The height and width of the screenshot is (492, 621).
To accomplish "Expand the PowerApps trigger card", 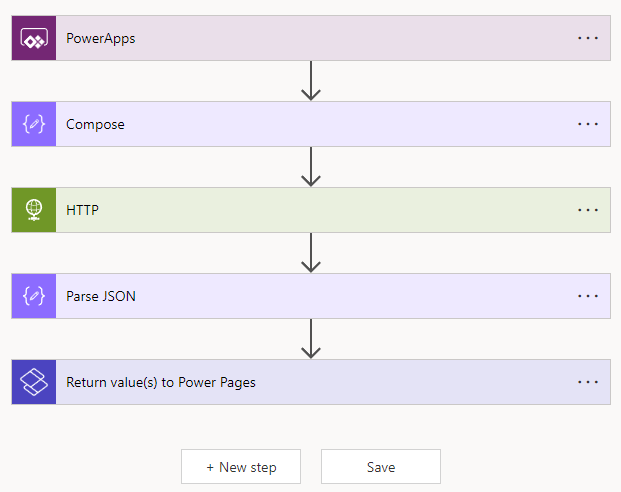I will (x=300, y=39).
